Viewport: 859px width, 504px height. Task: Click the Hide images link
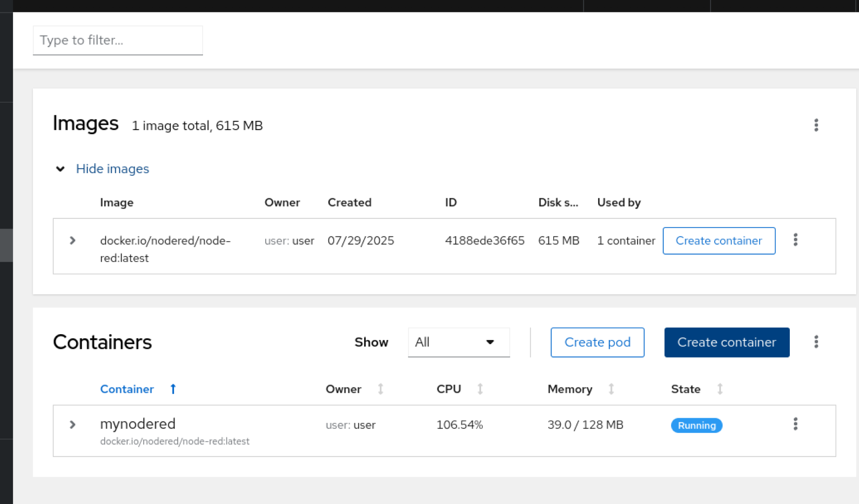click(x=112, y=169)
